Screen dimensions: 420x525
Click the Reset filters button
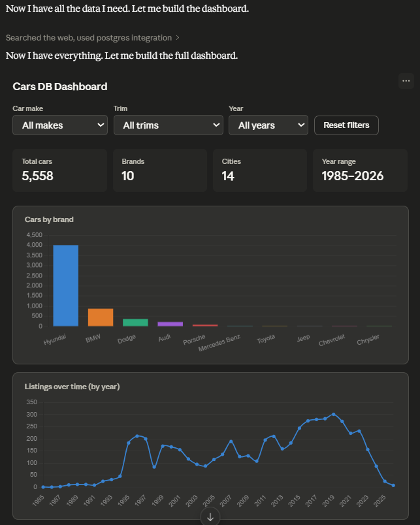tap(346, 125)
